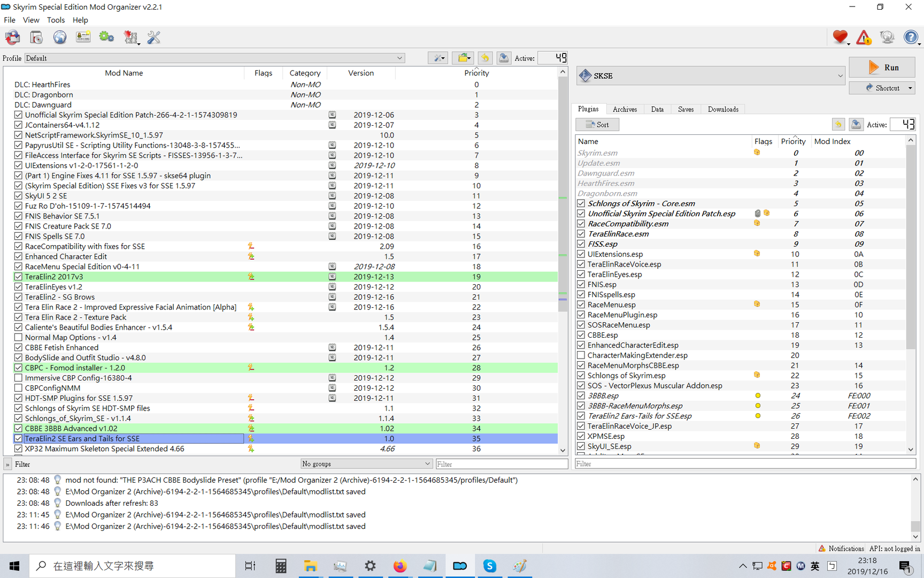Open the File menu
Screen dimensions: 924x578
pos(10,20)
